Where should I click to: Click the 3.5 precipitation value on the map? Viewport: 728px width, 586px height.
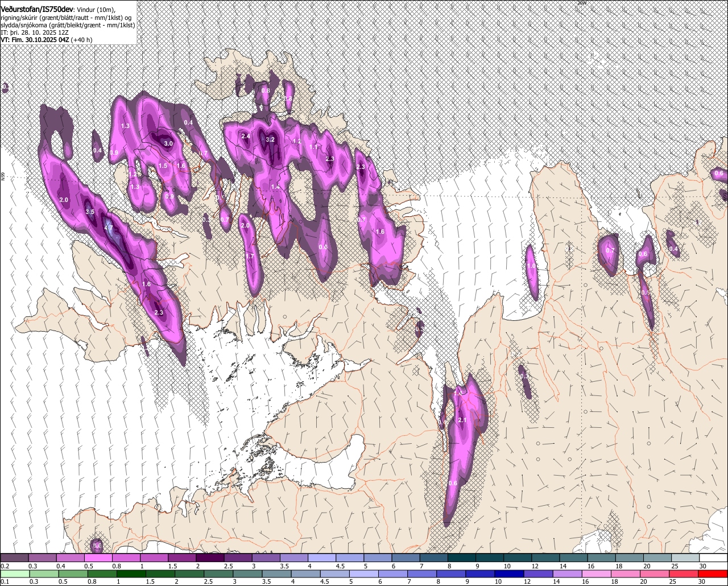(x=90, y=212)
